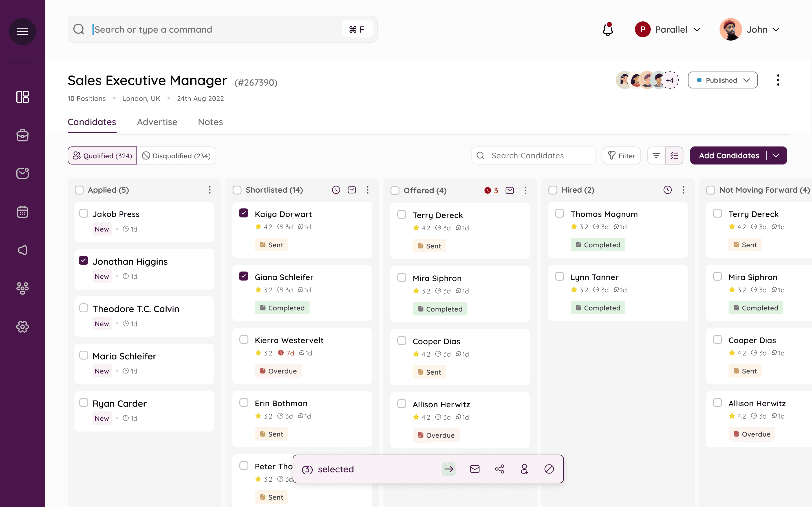Click the clock icon in Hired column header
Screen dimensions: 812x507
point(667,190)
